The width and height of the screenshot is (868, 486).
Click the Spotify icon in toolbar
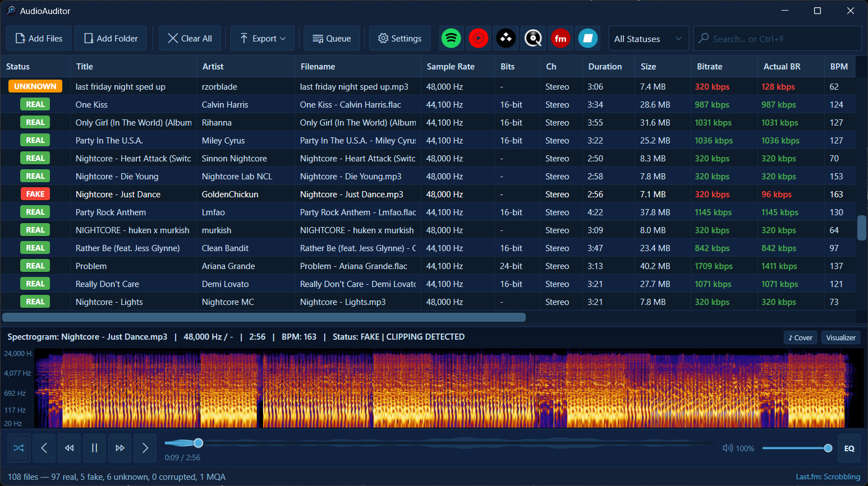pyautogui.click(x=451, y=38)
